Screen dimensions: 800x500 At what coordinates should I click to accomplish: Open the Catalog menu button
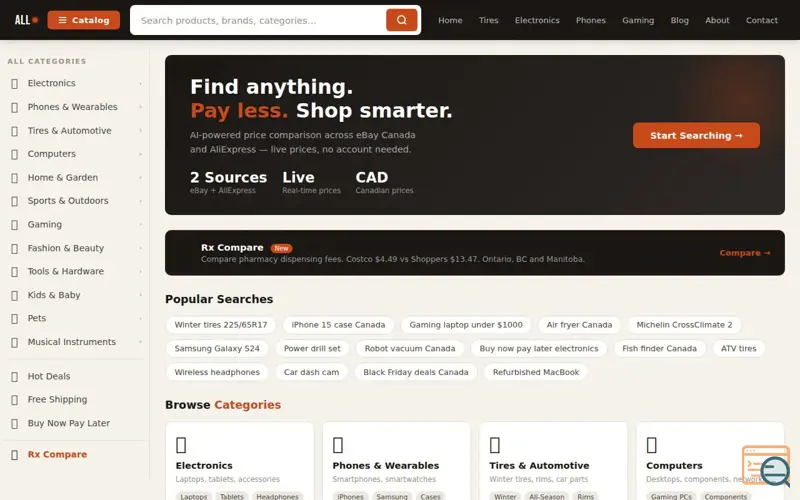(84, 20)
